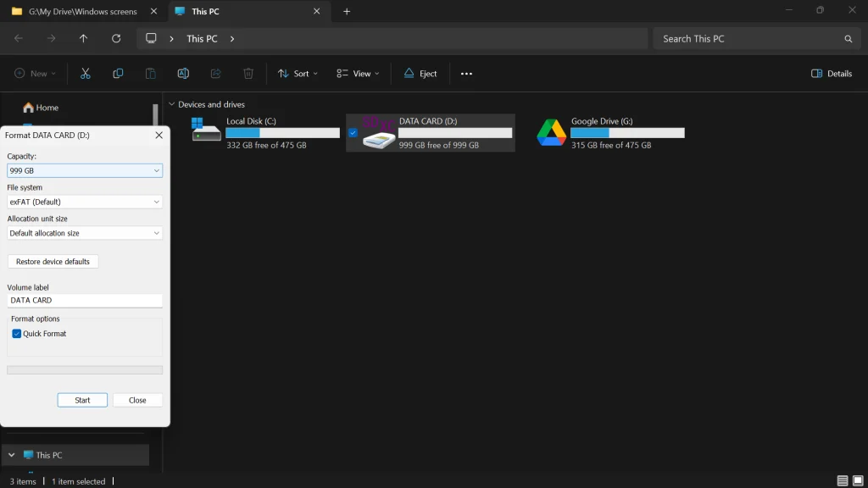Viewport: 868px width, 488px height.
Task: Click the Delete trash icon
Action: [248, 74]
